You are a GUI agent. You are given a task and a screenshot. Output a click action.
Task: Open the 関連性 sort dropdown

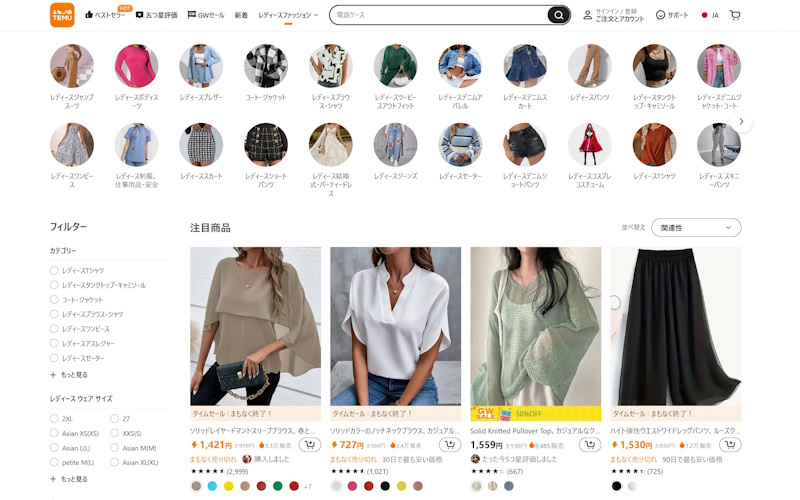(x=696, y=228)
